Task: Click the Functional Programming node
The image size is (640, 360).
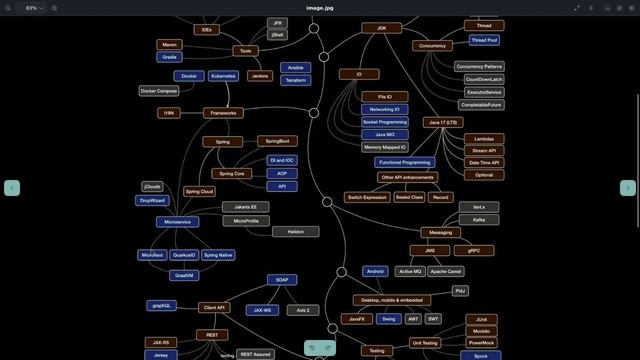Action: 404,162
